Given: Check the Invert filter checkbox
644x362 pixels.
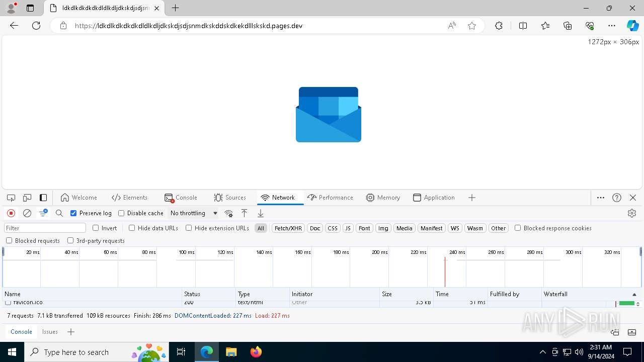Looking at the screenshot, I should click(x=96, y=228).
